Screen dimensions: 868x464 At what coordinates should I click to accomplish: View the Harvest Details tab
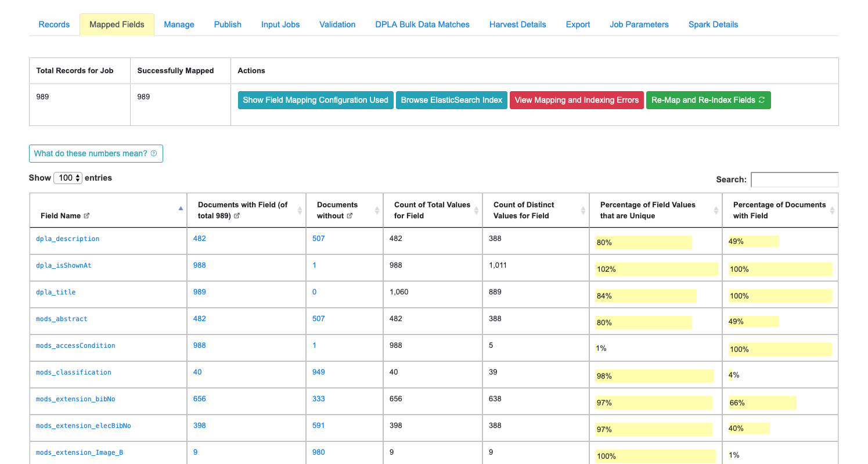[x=517, y=24]
